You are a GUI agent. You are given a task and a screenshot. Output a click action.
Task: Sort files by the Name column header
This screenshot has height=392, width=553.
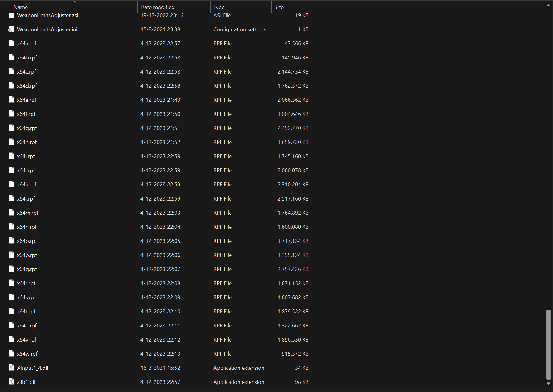pyautogui.click(x=20, y=7)
